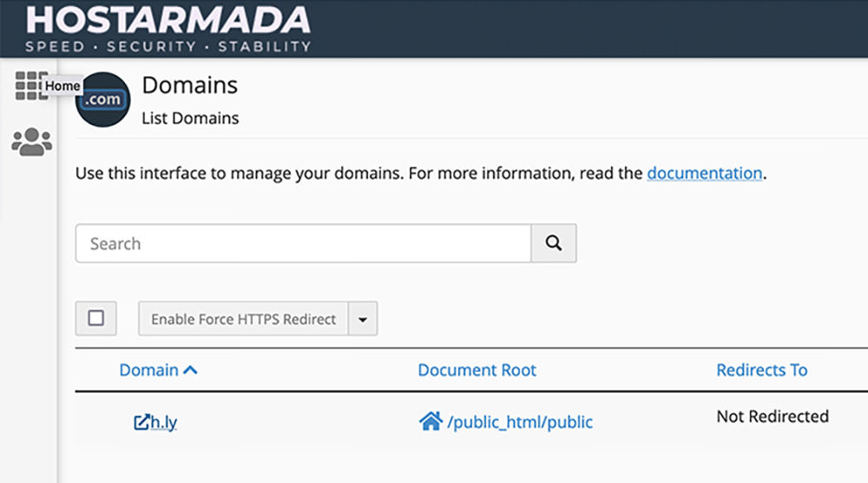
Task: Click the Home tooltip label
Action: 62,86
